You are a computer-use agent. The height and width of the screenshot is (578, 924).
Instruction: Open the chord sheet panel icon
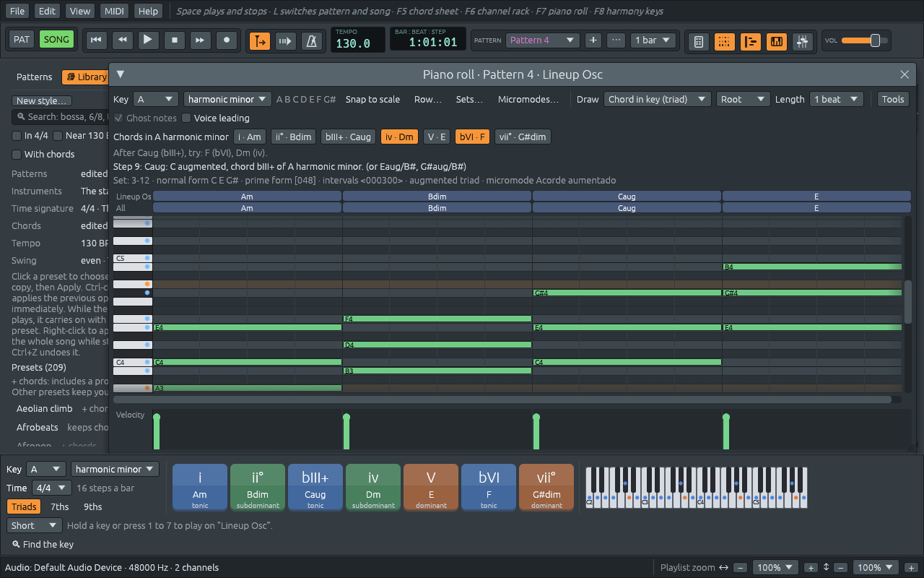[x=699, y=41]
